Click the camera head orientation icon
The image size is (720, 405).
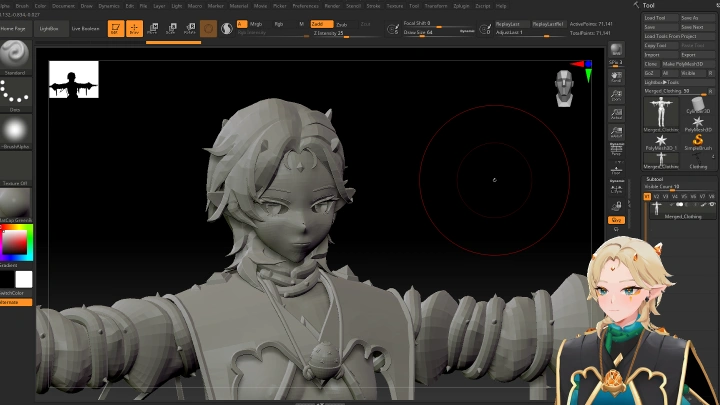coord(564,88)
